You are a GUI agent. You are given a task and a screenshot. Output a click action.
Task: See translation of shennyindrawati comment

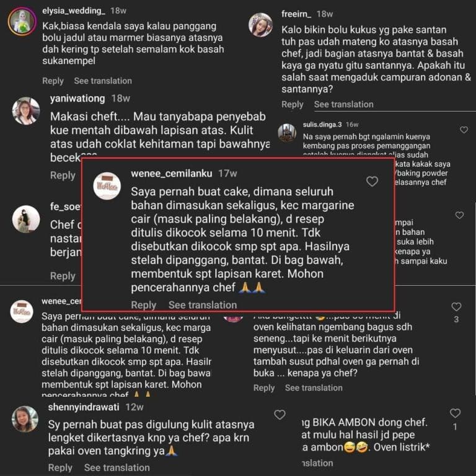(117, 467)
